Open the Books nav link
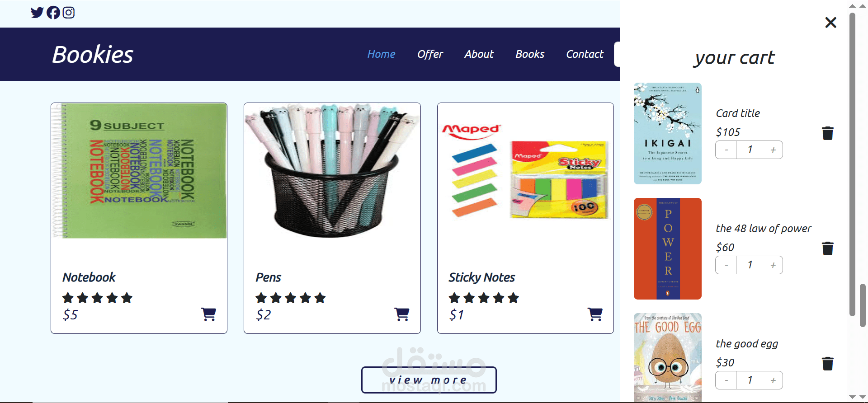868x403 pixels. 530,54
